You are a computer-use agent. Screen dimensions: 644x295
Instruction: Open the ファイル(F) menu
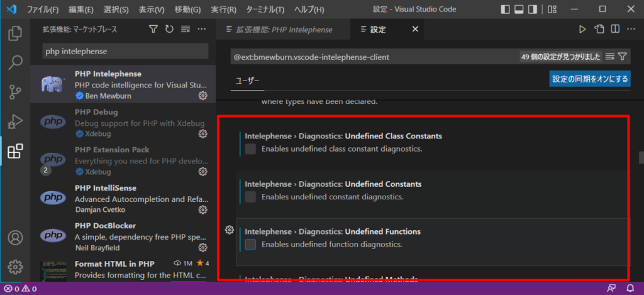[x=43, y=9]
